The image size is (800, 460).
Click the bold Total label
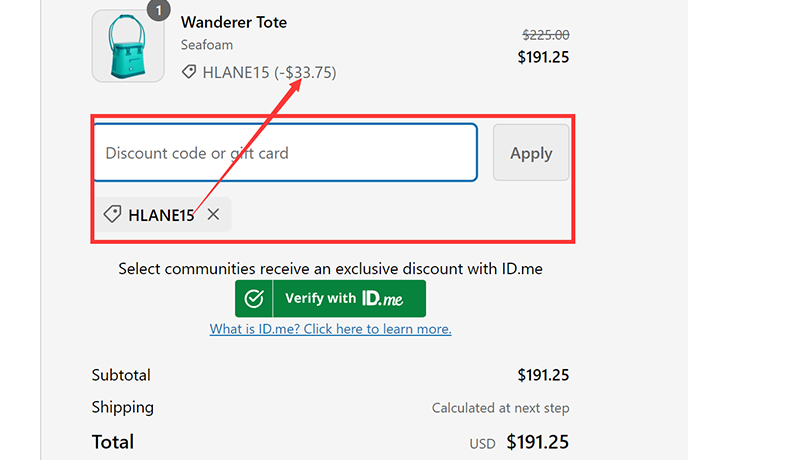(113, 441)
